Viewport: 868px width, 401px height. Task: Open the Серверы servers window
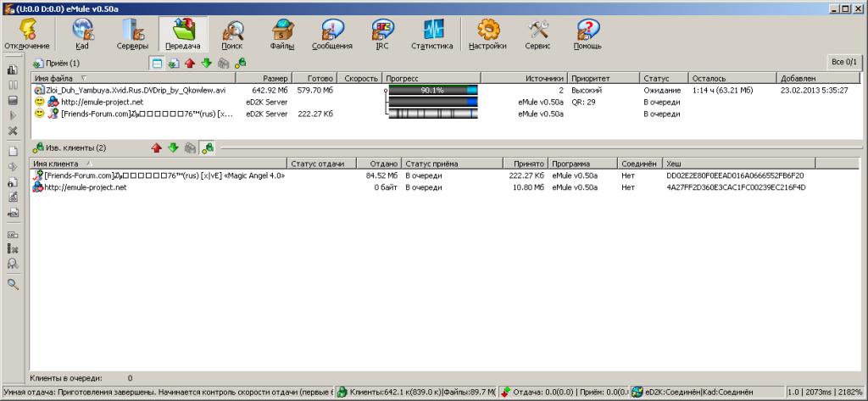(x=132, y=35)
